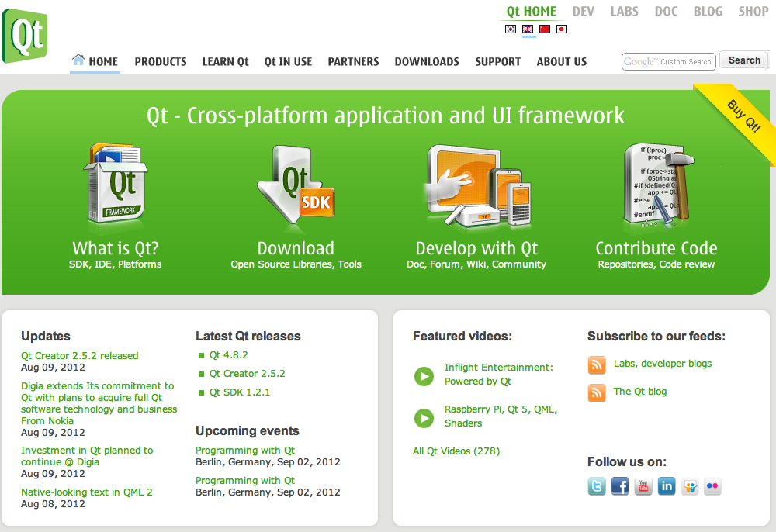The width and height of the screenshot is (776, 532).
Task: Open the YouTube icon
Action: 643,486
